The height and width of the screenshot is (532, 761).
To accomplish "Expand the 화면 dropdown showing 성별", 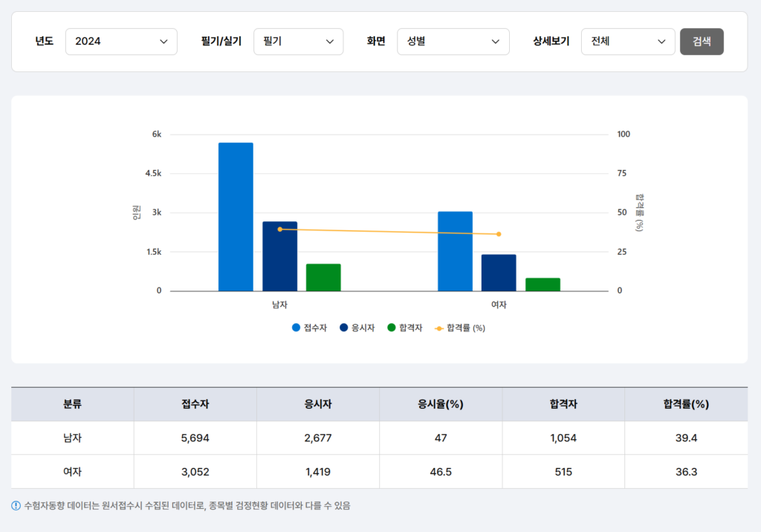I will click(453, 41).
